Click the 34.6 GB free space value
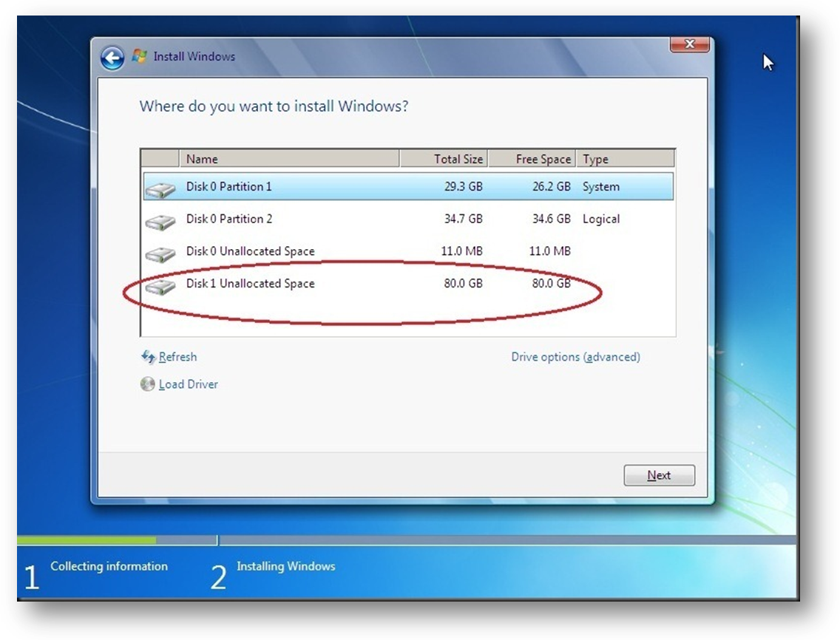 (552, 219)
